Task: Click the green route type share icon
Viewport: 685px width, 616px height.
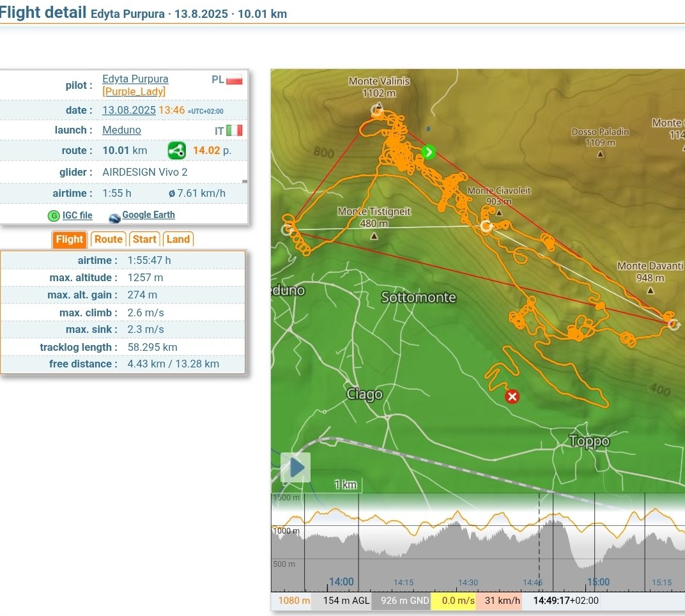Action: pos(177,151)
